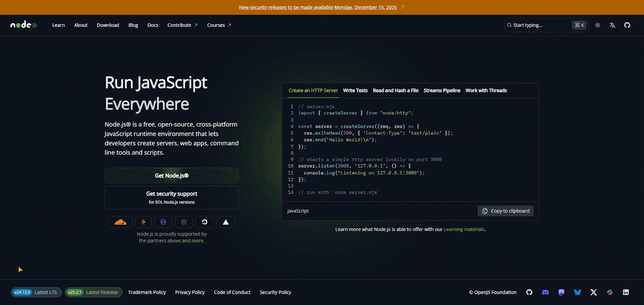Open the GitHub icon in top navigation
The width and height of the screenshot is (644, 305).
tap(627, 25)
